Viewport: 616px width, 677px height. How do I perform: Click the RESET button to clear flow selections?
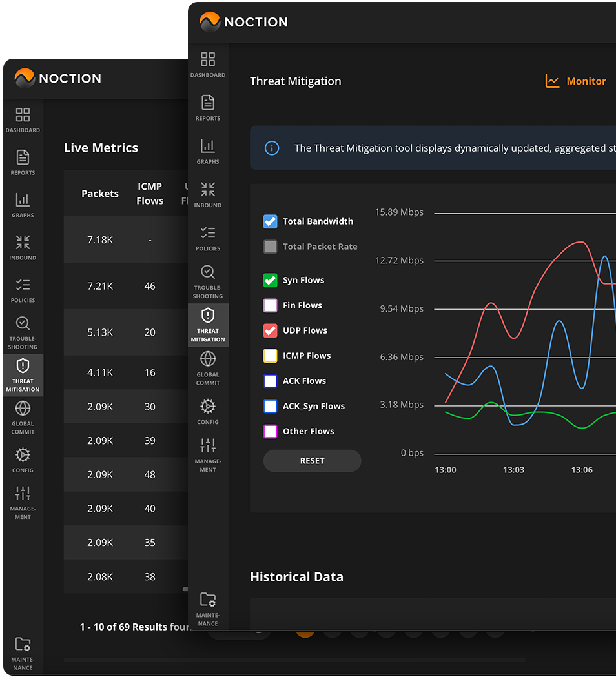(x=312, y=460)
